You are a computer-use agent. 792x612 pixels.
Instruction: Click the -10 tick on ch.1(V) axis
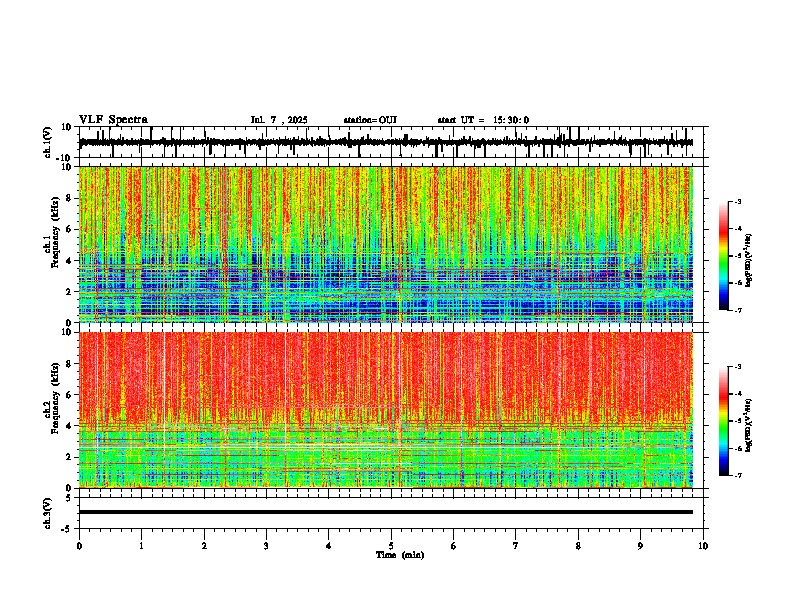[x=65, y=158]
